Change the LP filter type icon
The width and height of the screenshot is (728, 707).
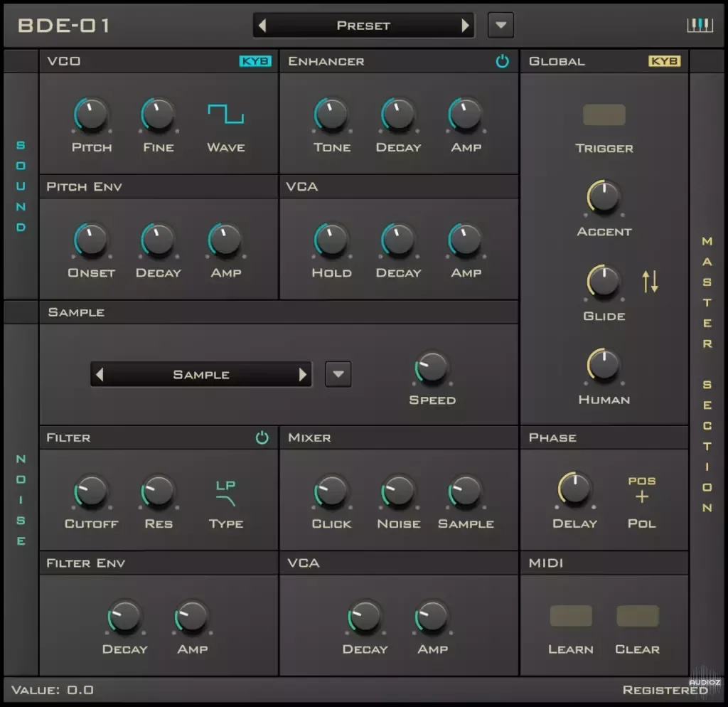pyautogui.click(x=225, y=494)
